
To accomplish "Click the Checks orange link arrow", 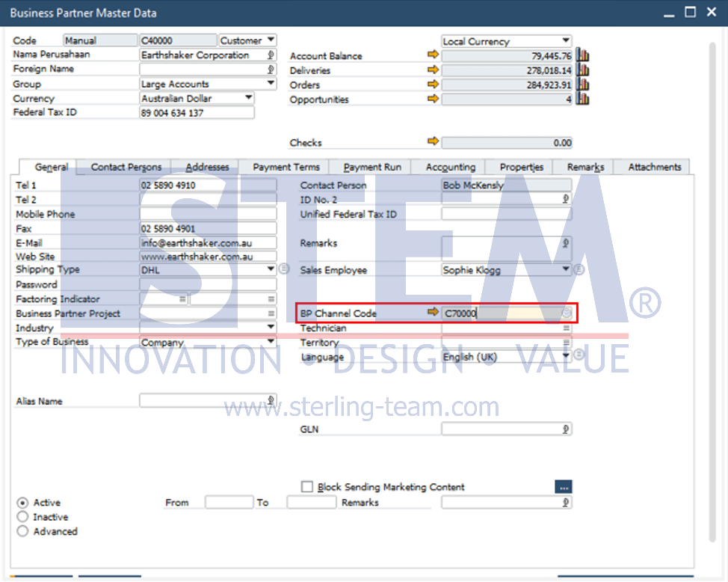I will pyautogui.click(x=433, y=141).
